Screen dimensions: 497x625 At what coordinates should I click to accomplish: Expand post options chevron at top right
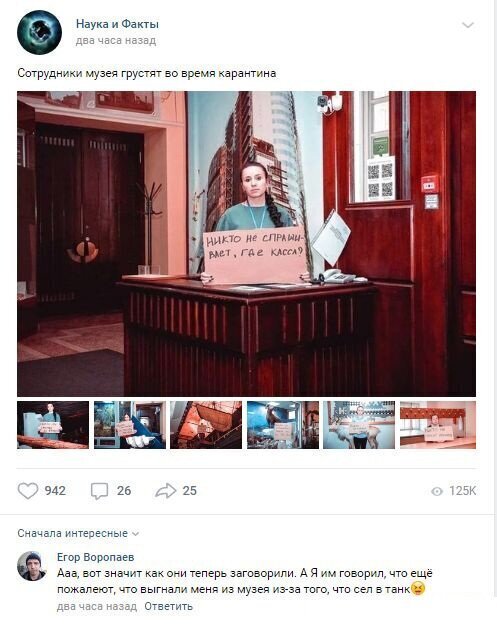pos(468,25)
